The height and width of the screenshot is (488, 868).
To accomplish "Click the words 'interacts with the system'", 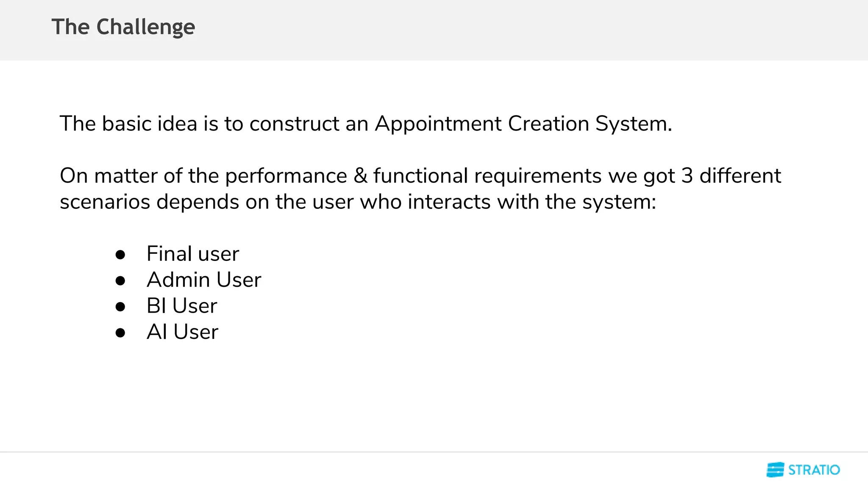I will click(x=531, y=202).
